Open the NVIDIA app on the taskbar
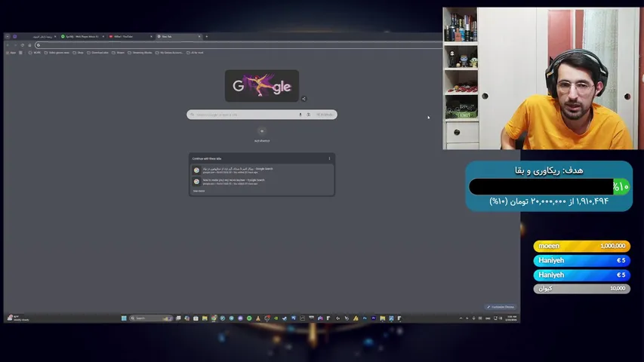The width and height of the screenshot is (644, 362). pyautogui.click(x=276, y=318)
